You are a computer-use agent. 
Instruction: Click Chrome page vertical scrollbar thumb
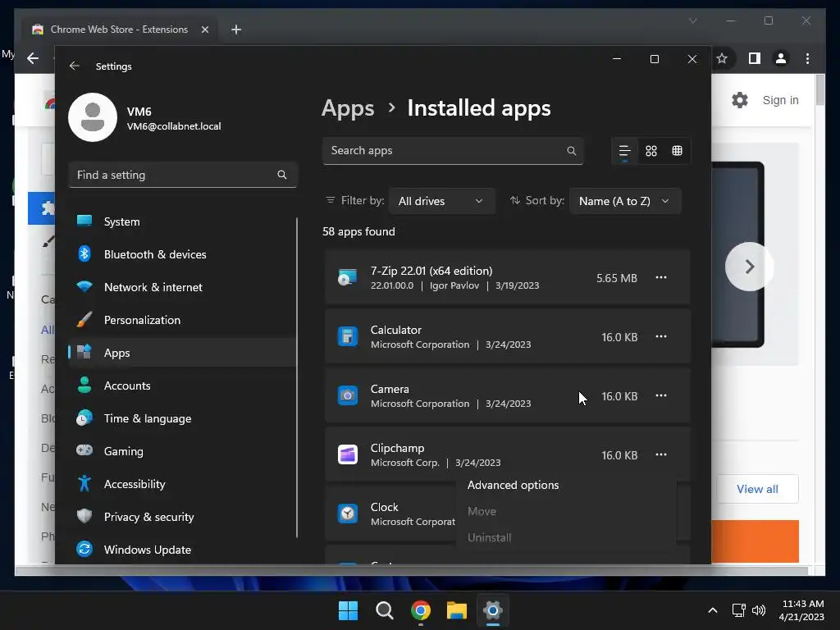pyautogui.click(x=819, y=90)
